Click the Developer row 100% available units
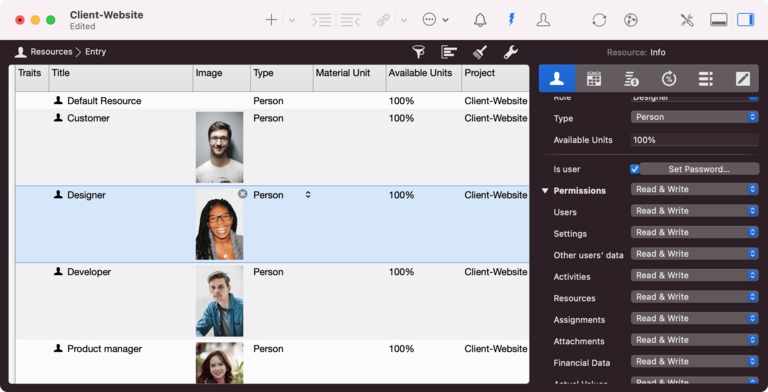 [401, 272]
